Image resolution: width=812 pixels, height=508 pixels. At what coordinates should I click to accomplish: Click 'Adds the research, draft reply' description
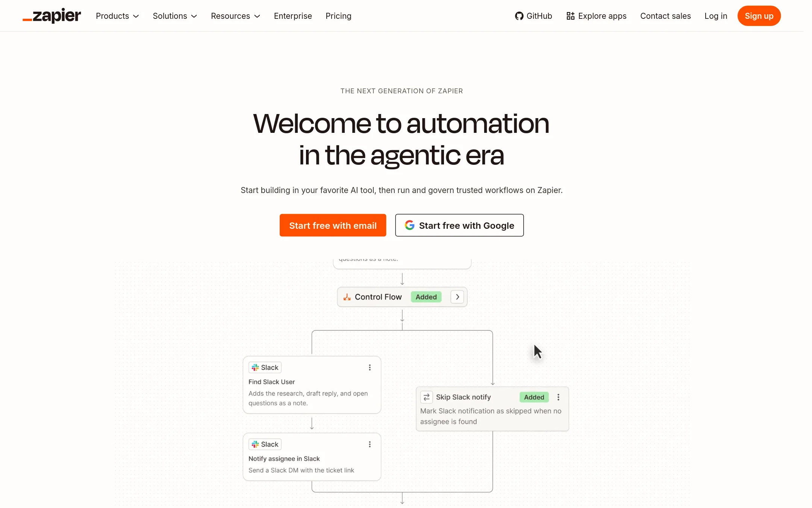pyautogui.click(x=308, y=398)
